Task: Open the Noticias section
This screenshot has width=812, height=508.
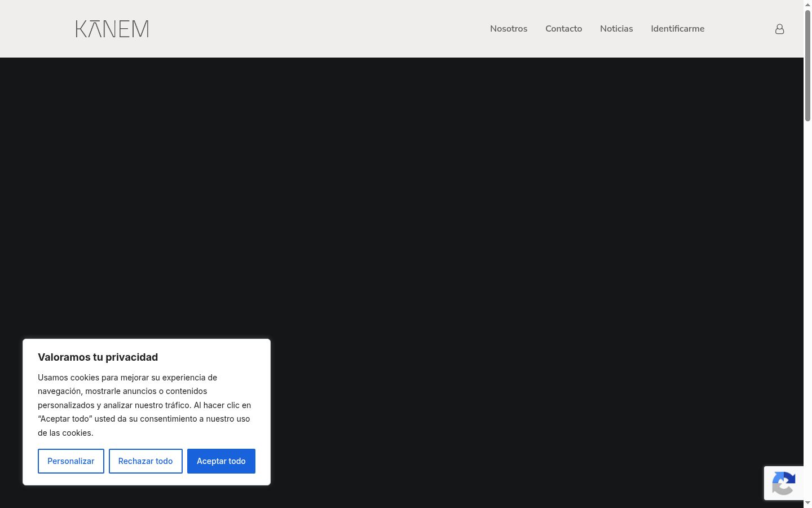Action: pyautogui.click(x=616, y=29)
